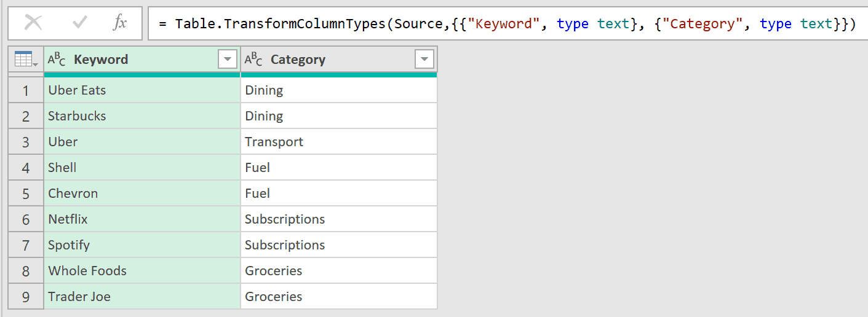Select row number 2
The width and height of the screenshot is (868, 317).
click(26, 116)
